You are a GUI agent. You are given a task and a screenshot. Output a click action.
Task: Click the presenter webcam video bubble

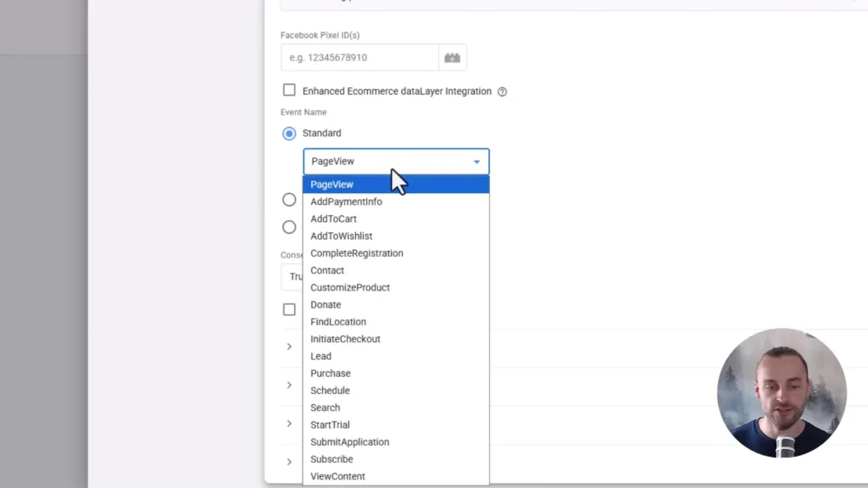(782, 393)
